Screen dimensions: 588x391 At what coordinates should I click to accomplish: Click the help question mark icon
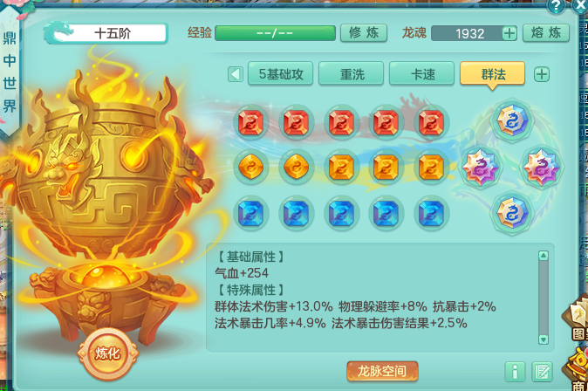(x=556, y=6)
